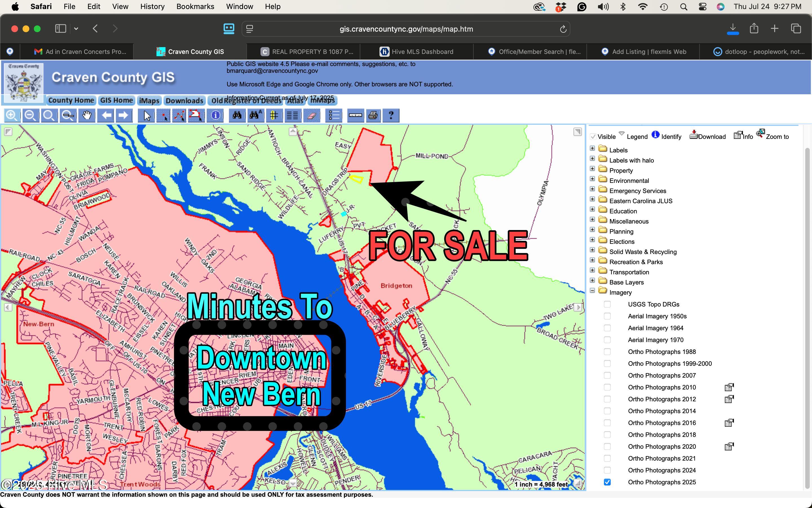Open the Downloads link
Viewport: 812px width, 508px height.
pos(184,100)
